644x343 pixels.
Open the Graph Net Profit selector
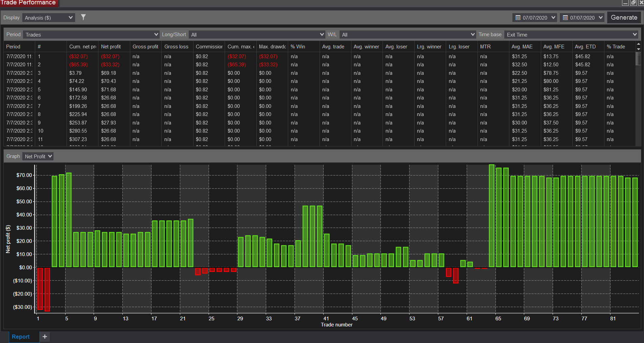pyautogui.click(x=38, y=156)
